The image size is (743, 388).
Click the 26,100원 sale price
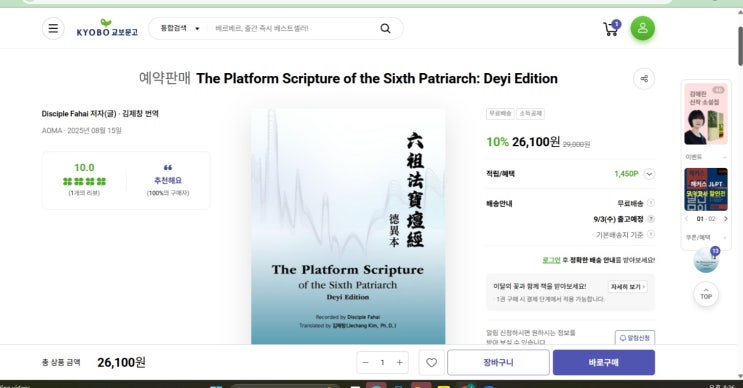536,142
